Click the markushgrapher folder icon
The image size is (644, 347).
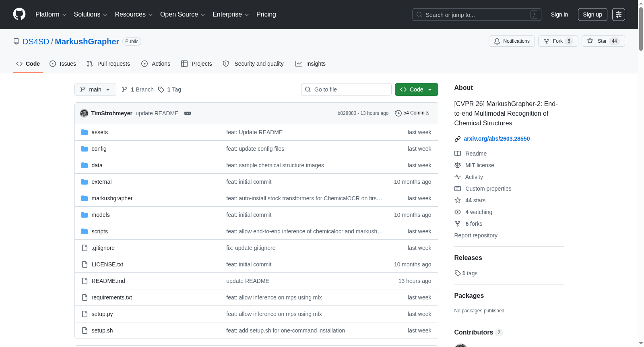[x=85, y=198]
